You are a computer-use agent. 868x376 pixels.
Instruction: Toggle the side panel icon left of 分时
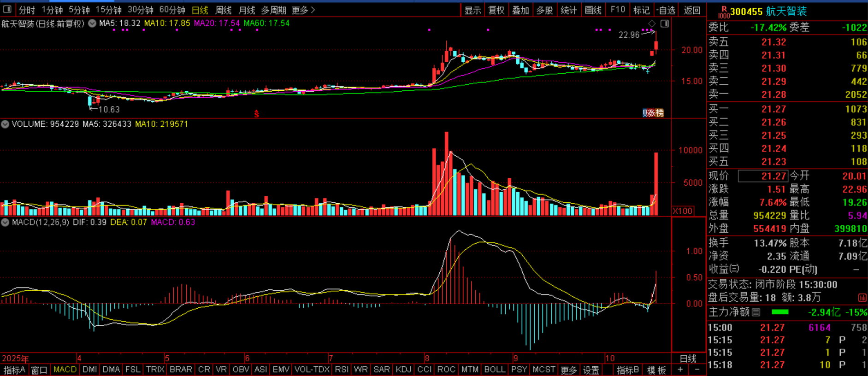[7, 9]
